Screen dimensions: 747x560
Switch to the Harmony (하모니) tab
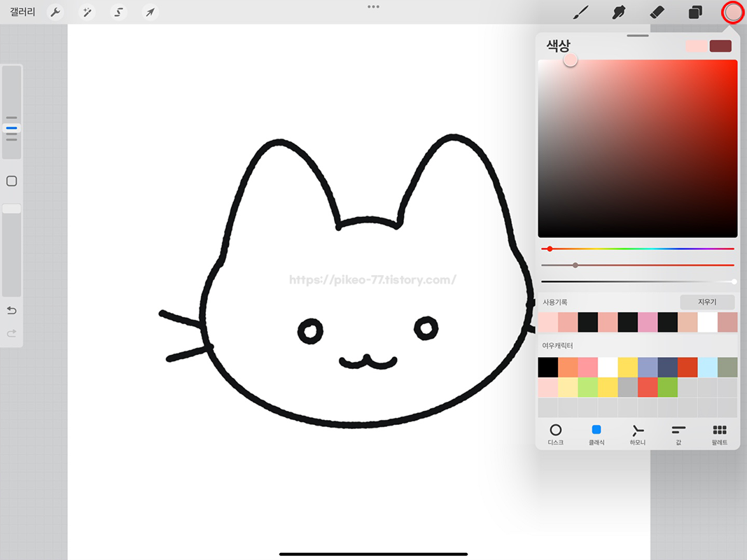[x=637, y=434]
